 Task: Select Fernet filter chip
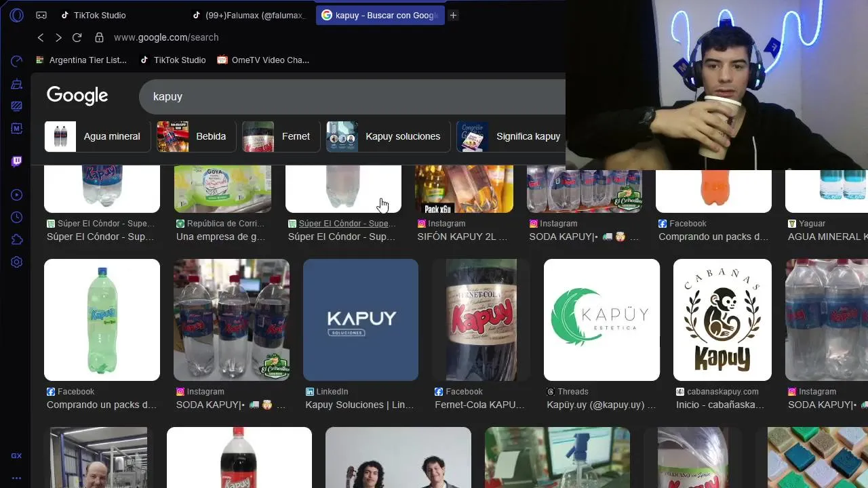point(281,136)
